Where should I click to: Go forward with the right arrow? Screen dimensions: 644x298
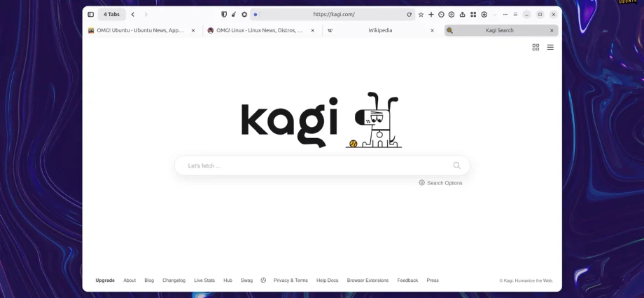click(x=146, y=15)
